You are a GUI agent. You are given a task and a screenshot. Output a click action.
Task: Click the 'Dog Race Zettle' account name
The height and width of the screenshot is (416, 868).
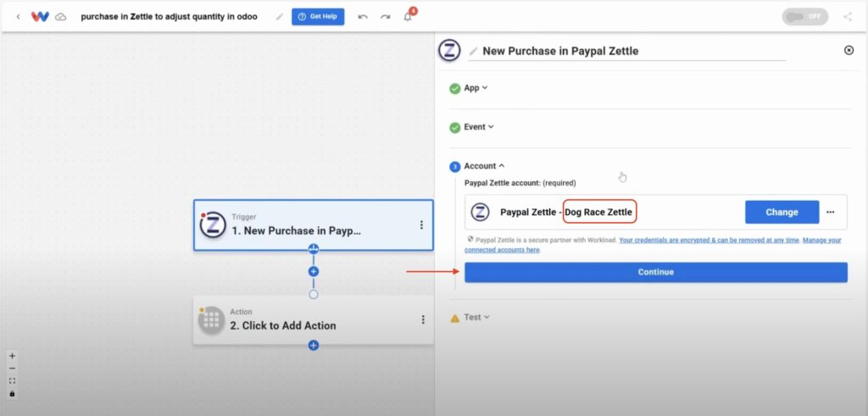coord(598,212)
